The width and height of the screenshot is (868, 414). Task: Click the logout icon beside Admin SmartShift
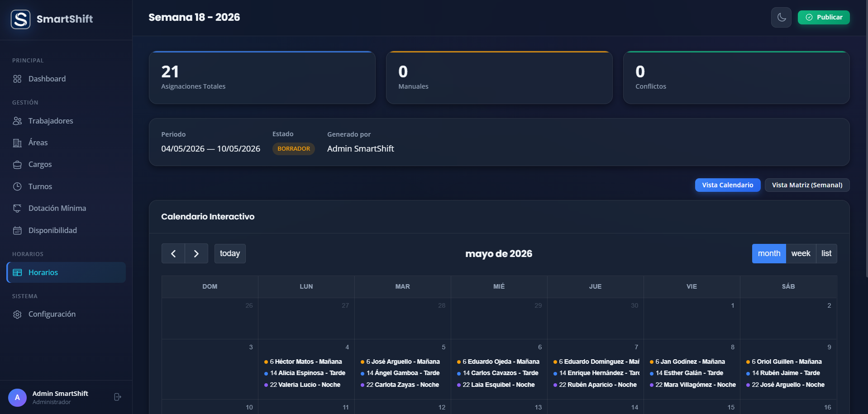click(117, 397)
